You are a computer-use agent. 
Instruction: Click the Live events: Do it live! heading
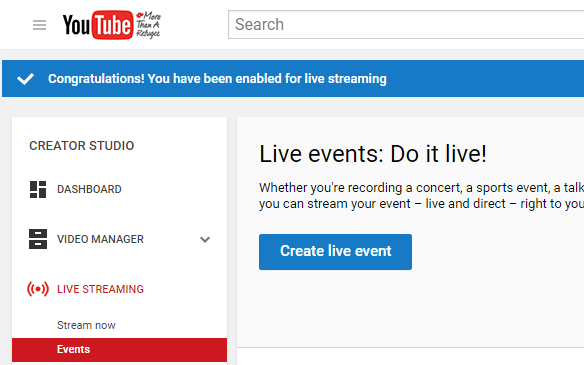click(x=373, y=154)
